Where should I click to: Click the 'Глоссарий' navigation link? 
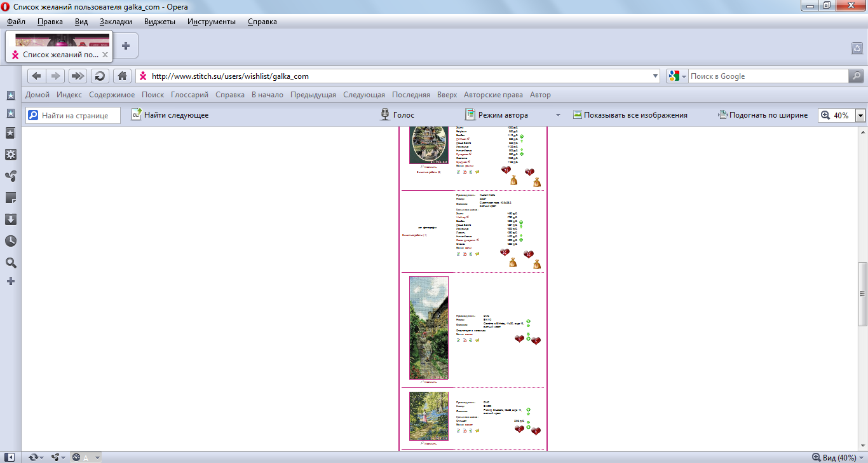[x=189, y=95]
